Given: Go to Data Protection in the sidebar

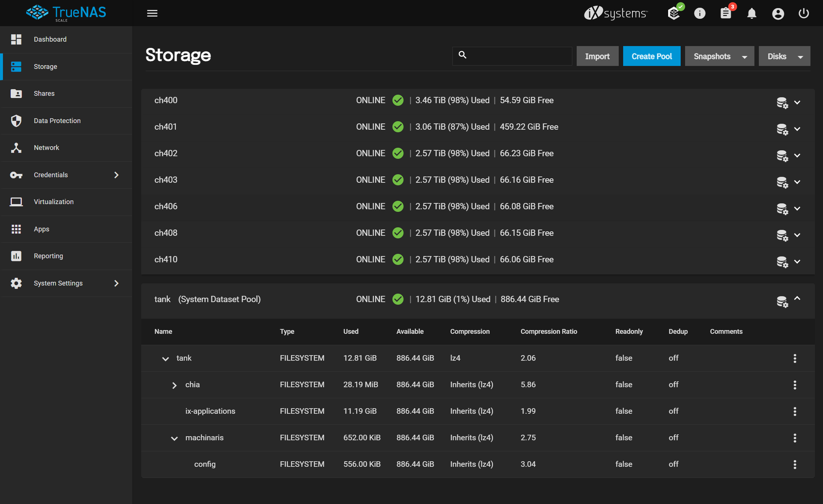Looking at the screenshot, I should [x=57, y=120].
